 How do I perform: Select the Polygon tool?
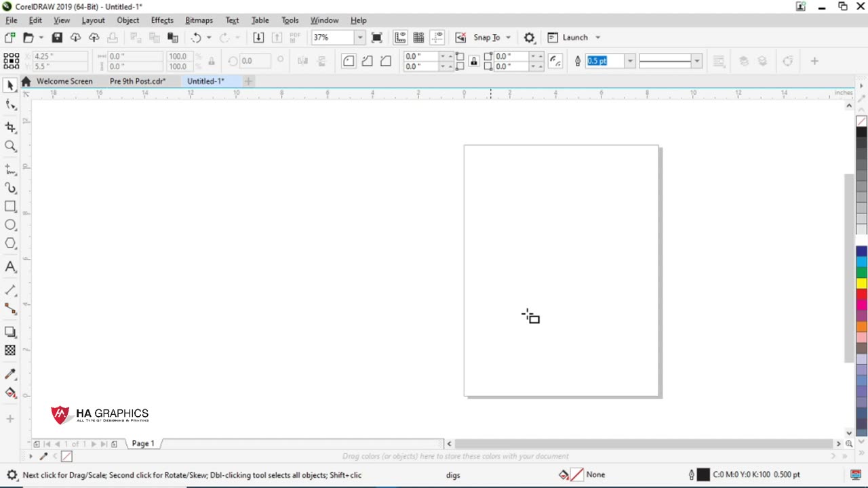coord(10,243)
